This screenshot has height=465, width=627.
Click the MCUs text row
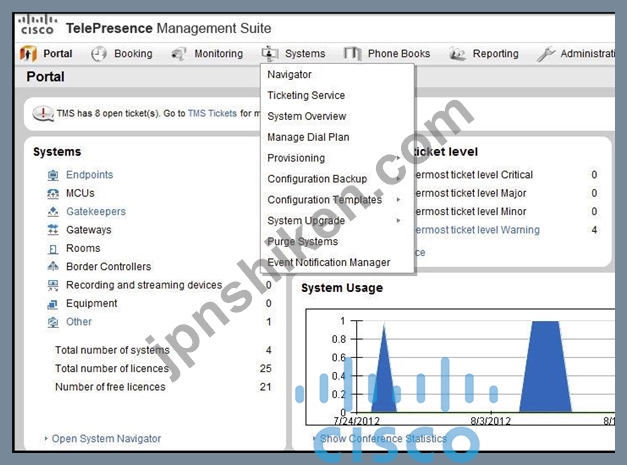coord(80,193)
